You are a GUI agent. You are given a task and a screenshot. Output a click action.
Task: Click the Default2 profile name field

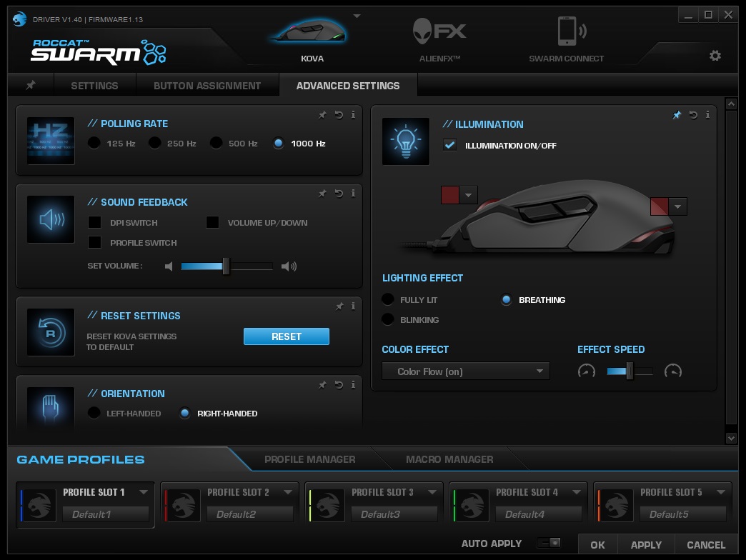click(250, 514)
